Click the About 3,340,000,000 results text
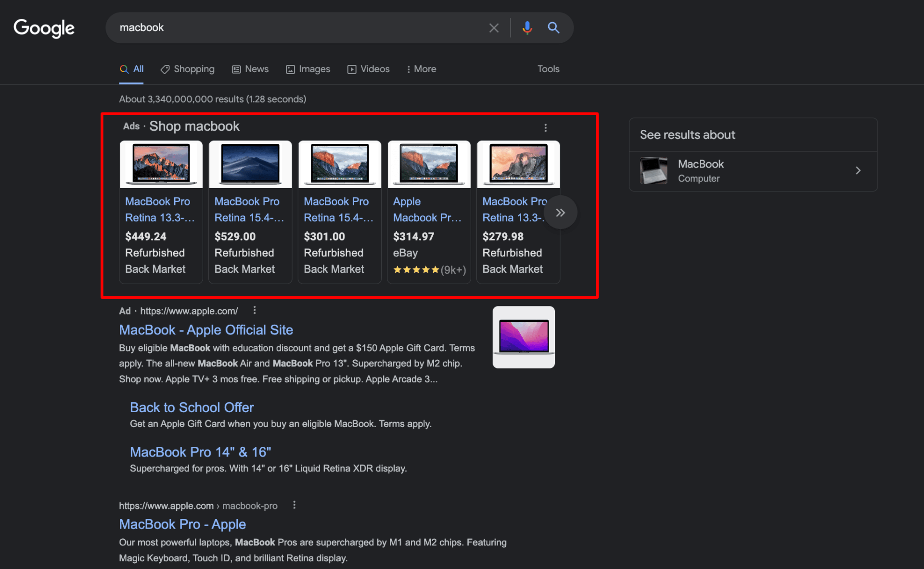924x569 pixels. (x=213, y=99)
